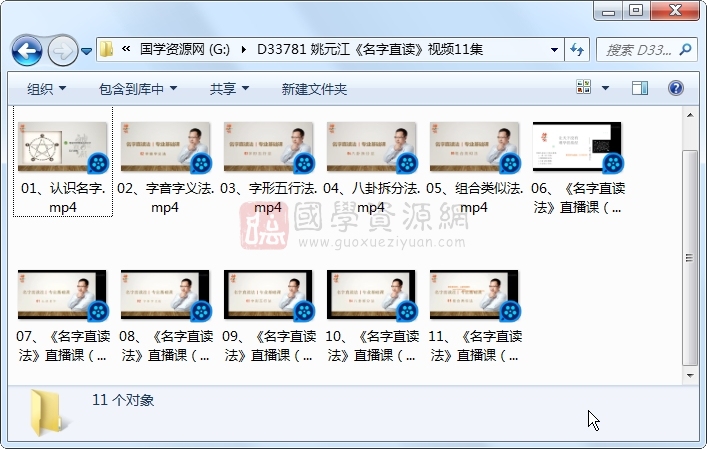Click file name 08、《名字直读法》直播课

click(165, 346)
